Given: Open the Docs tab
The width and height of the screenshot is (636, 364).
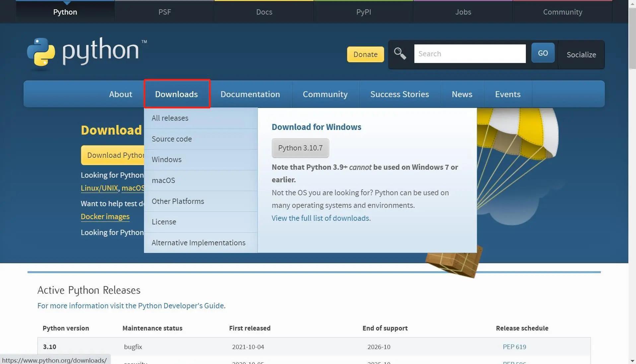Looking at the screenshot, I should 264,12.
